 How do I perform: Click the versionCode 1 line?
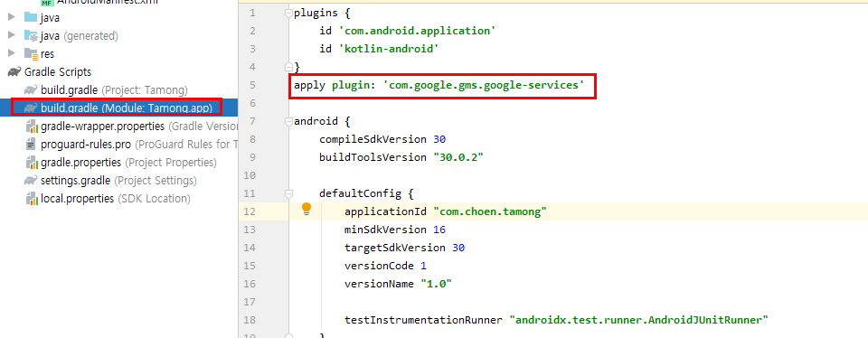[x=385, y=266]
